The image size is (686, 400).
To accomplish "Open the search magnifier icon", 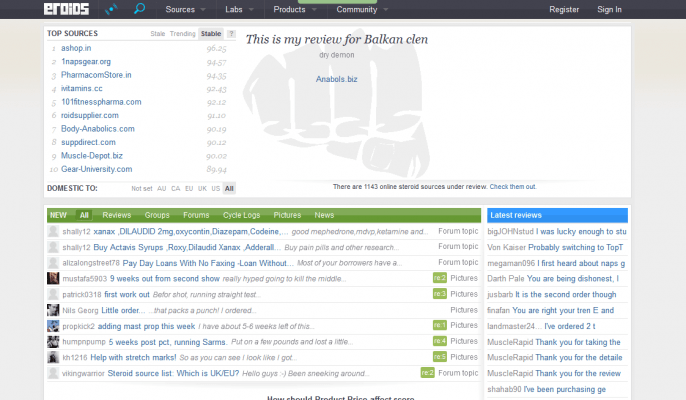I will pos(139,9).
